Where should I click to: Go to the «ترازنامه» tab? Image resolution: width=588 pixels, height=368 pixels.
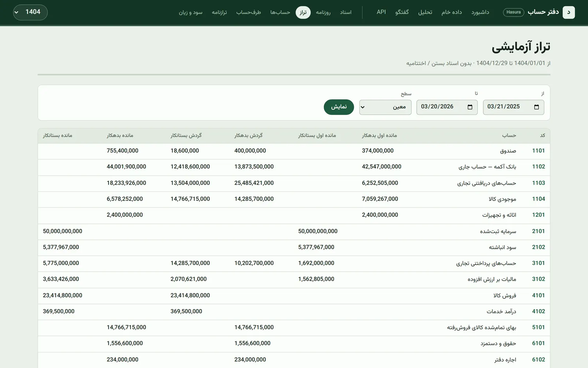[219, 12]
